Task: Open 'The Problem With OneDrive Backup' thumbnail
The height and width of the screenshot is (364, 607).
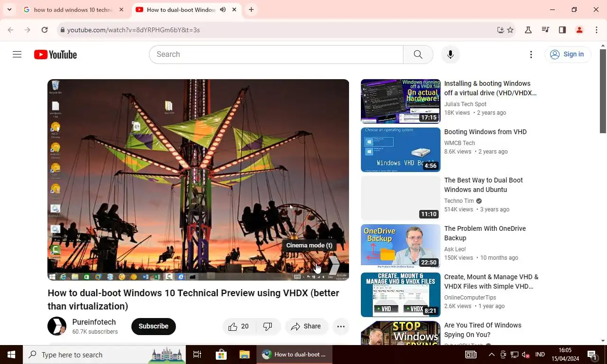Action: pyautogui.click(x=401, y=246)
